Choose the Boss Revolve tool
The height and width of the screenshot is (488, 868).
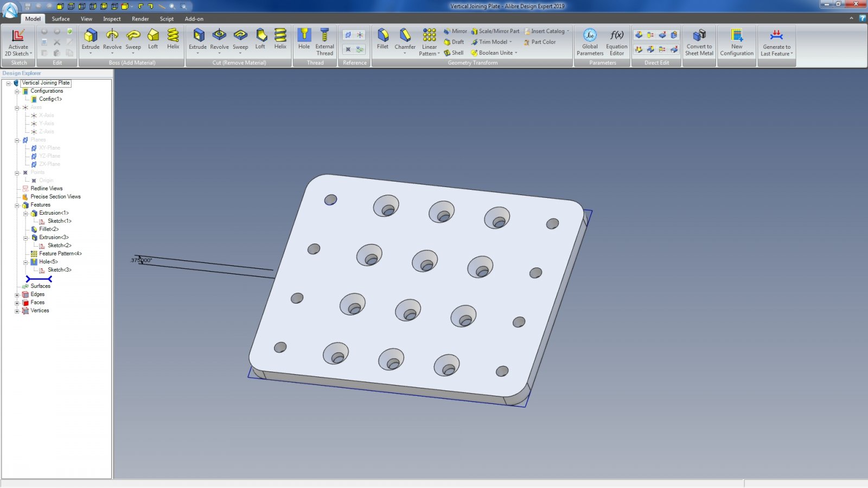[112, 36]
